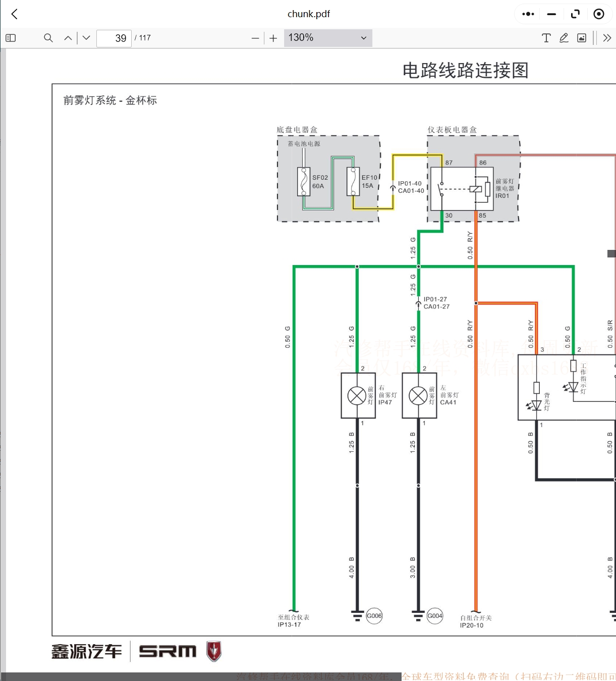Screen dimensions: 616x681
Task: Open the three-dots options menu
Action: click(528, 14)
